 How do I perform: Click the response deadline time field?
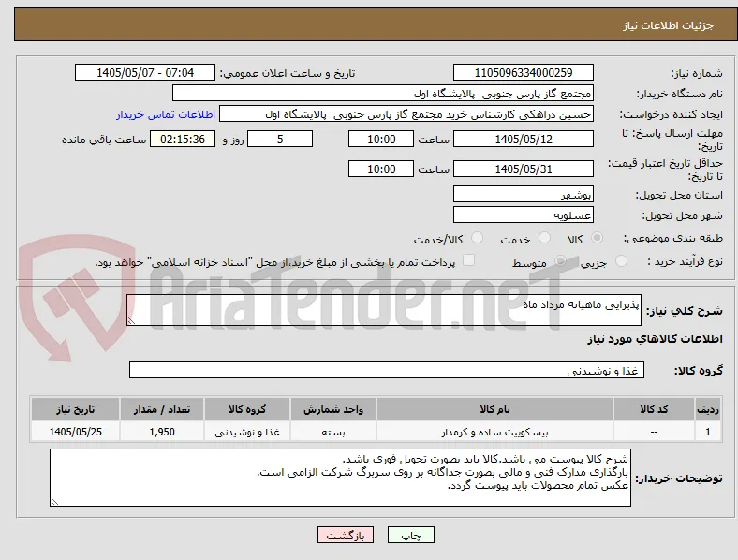click(381, 140)
